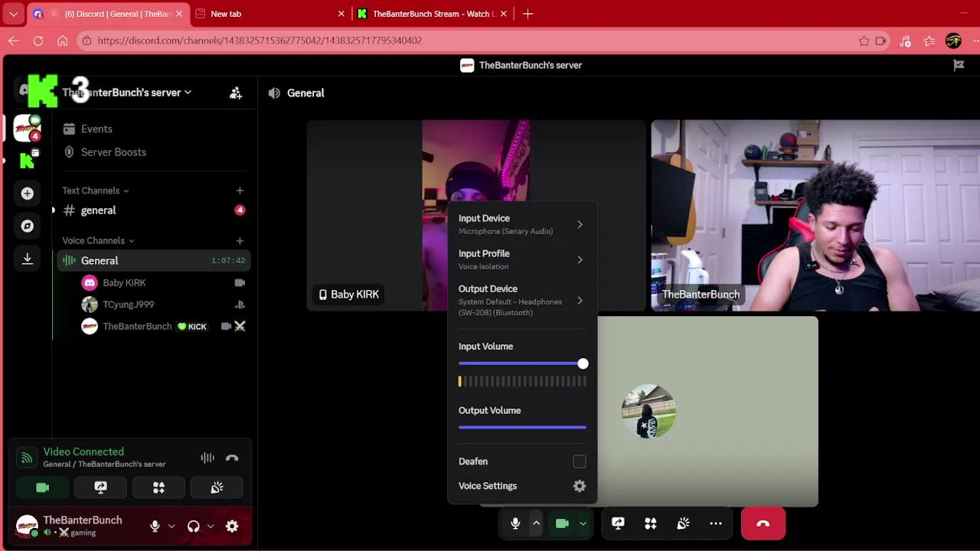The height and width of the screenshot is (551, 980).
Task: Open User Settings gear icon
Action: click(232, 526)
